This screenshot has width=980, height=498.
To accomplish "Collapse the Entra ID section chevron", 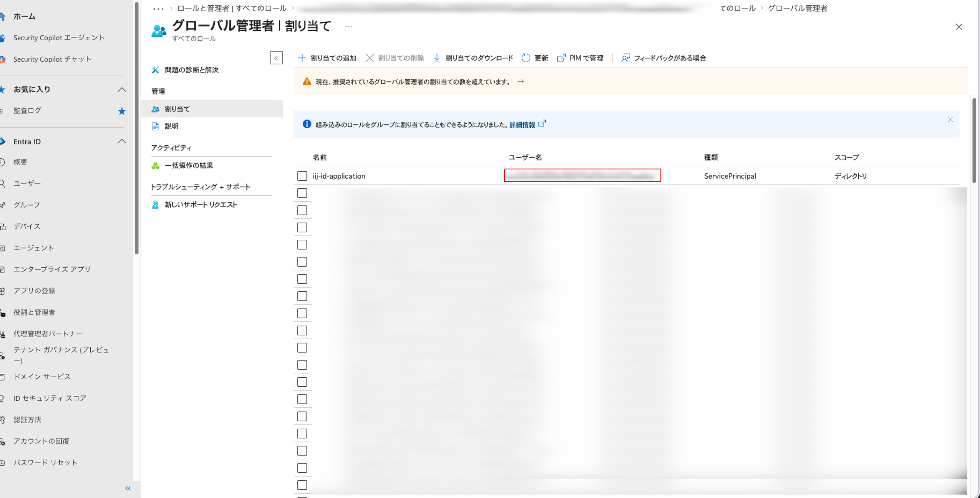I will pyautogui.click(x=122, y=141).
